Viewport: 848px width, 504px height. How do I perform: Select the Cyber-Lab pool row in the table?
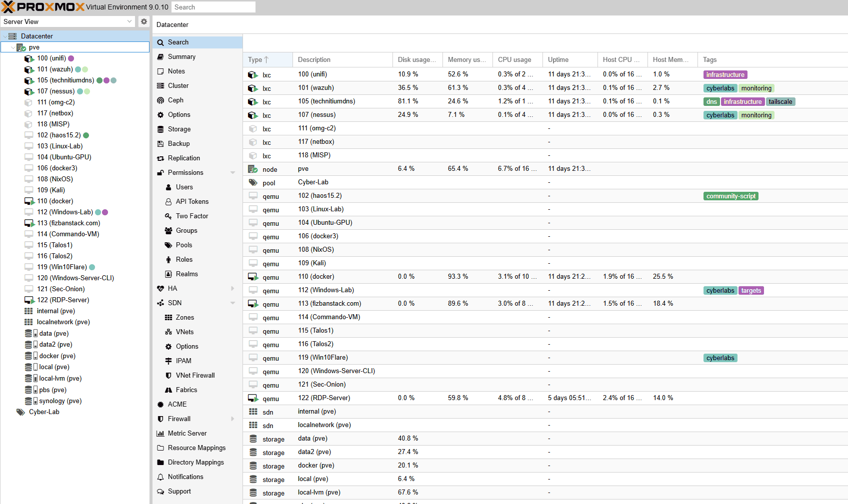pos(545,182)
